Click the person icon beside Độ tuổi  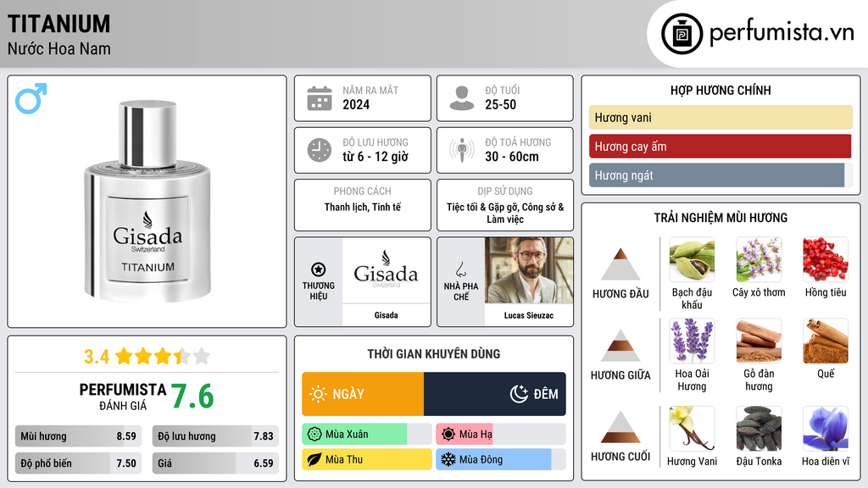462,98
